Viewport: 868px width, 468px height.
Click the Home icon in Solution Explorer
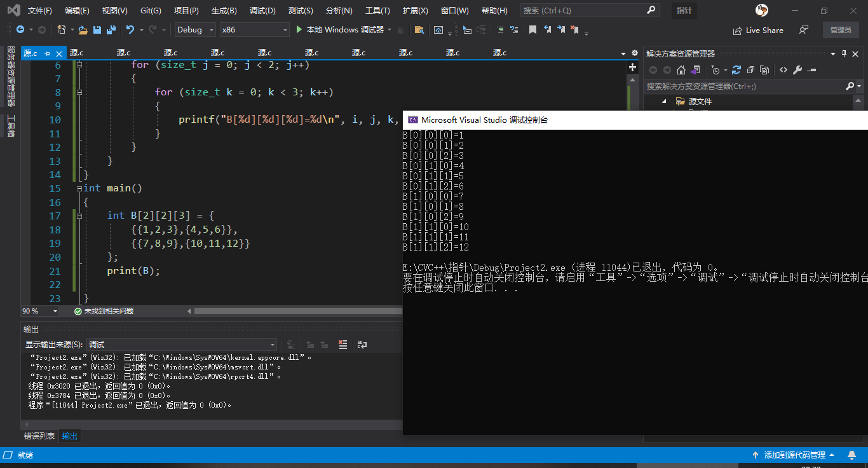(681, 70)
